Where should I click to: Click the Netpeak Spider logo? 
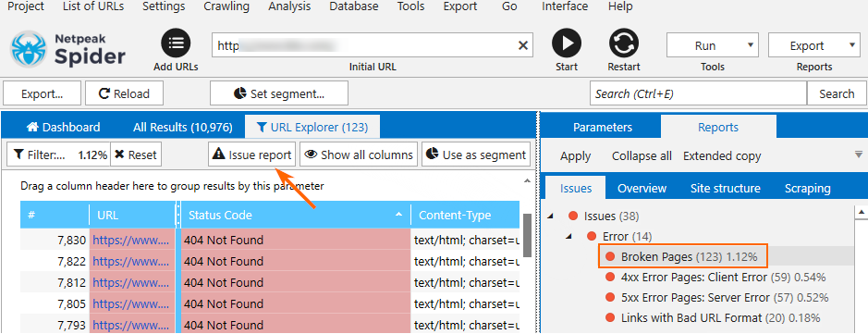[68, 49]
